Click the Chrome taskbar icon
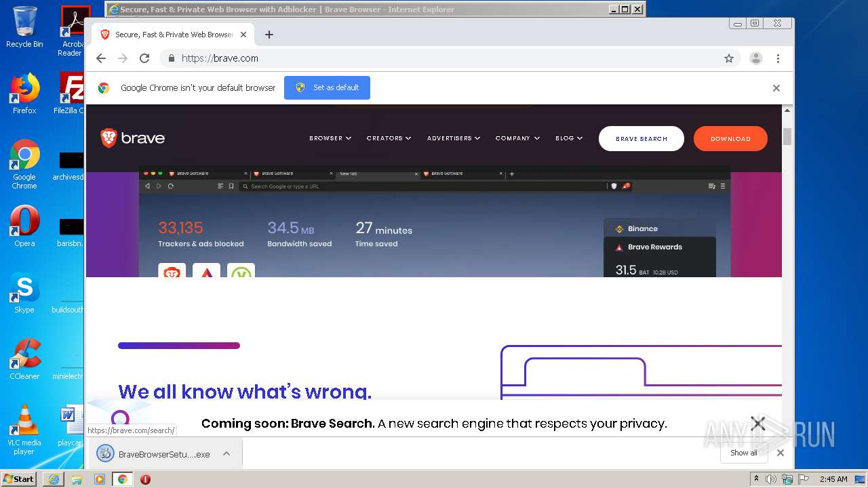 click(x=123, y=479)
